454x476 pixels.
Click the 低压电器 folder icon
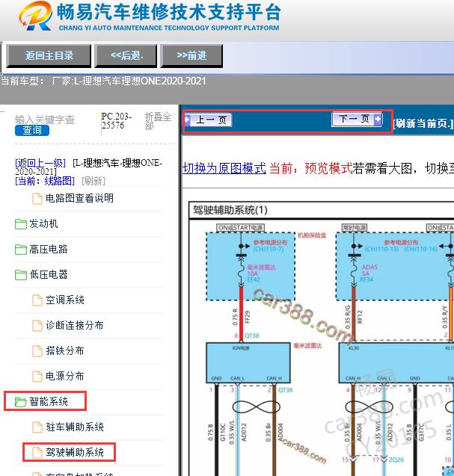click(x=21, y=275)
